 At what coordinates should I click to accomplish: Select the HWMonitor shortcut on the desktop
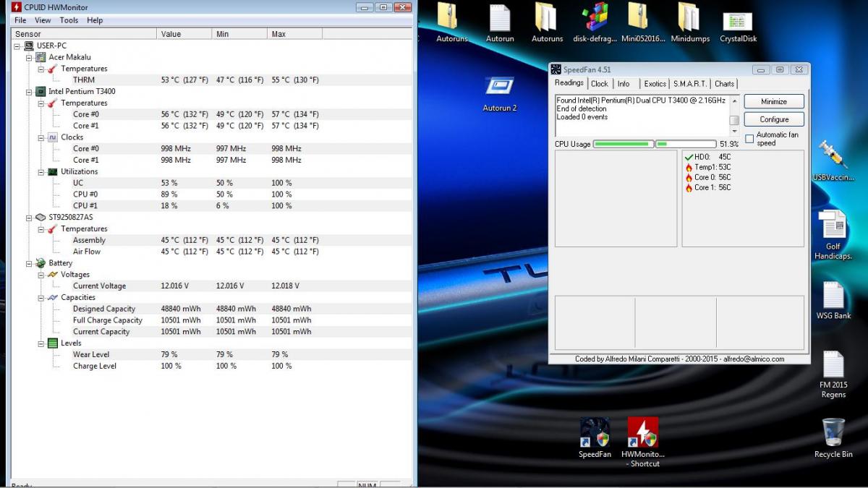coord(643,442)
